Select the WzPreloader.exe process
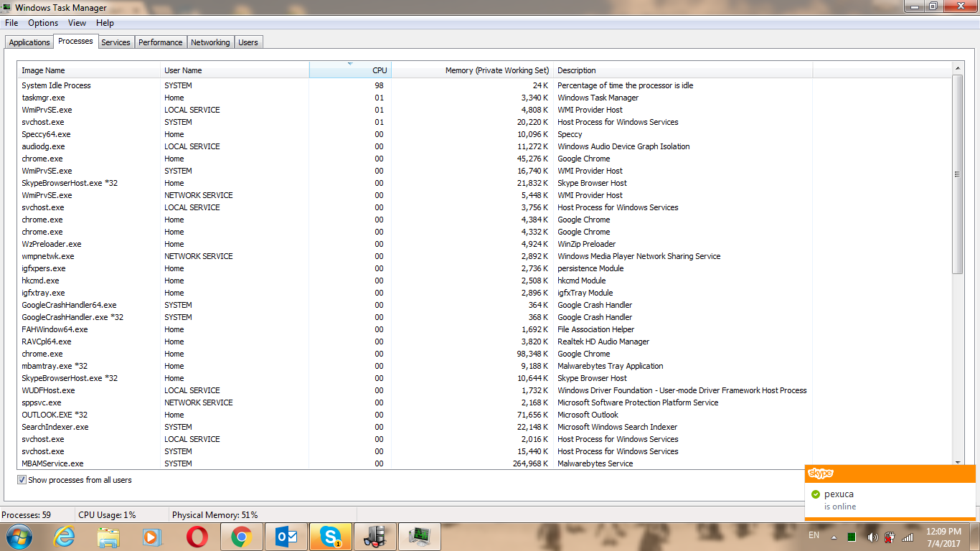This screenshot has width=980, height=551. click(484, 244)
